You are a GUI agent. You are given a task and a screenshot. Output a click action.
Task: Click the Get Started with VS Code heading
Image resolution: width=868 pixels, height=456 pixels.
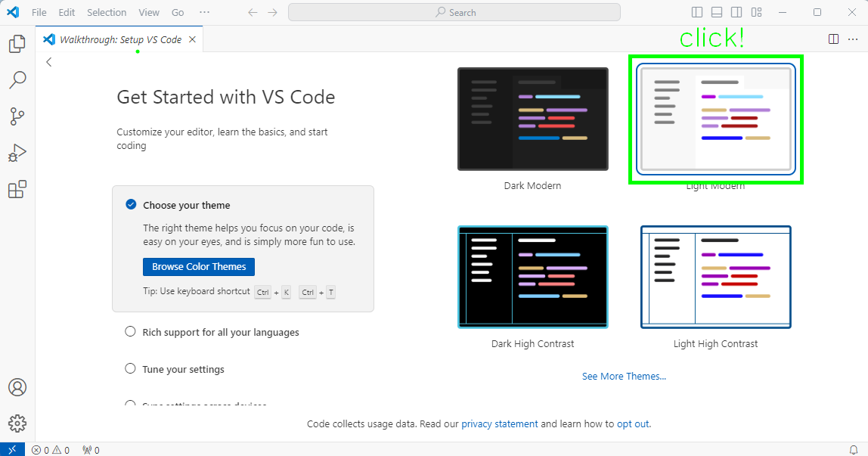coord(226,97)
